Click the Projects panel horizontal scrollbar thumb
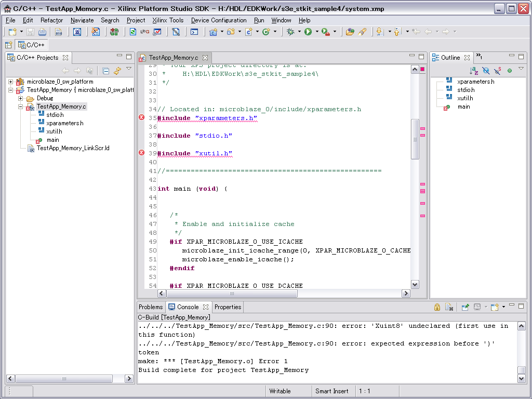 pos(64,379)
